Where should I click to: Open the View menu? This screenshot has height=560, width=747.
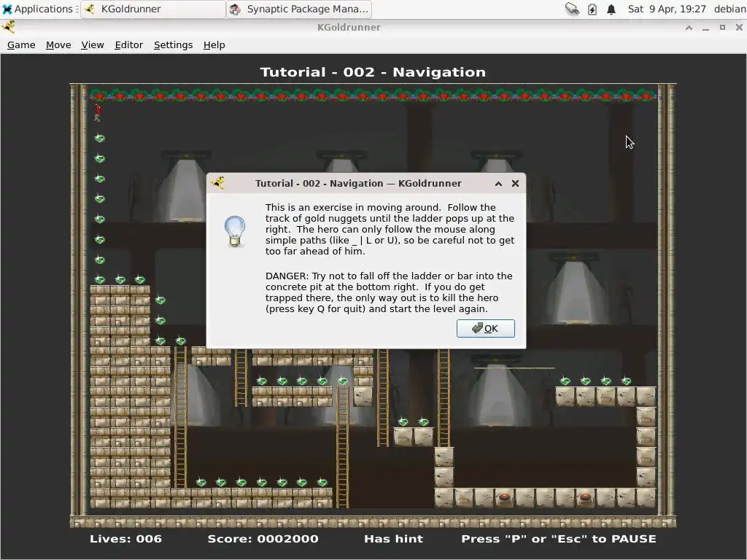click(x=93, y=44)
